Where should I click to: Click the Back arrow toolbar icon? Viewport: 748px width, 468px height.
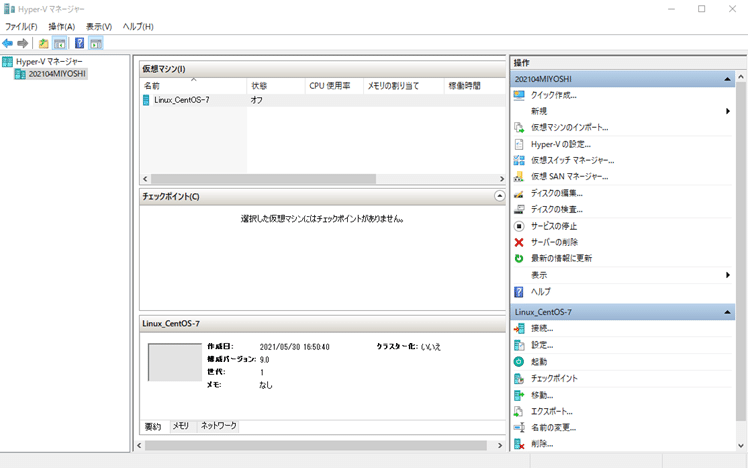pos(8,43)
